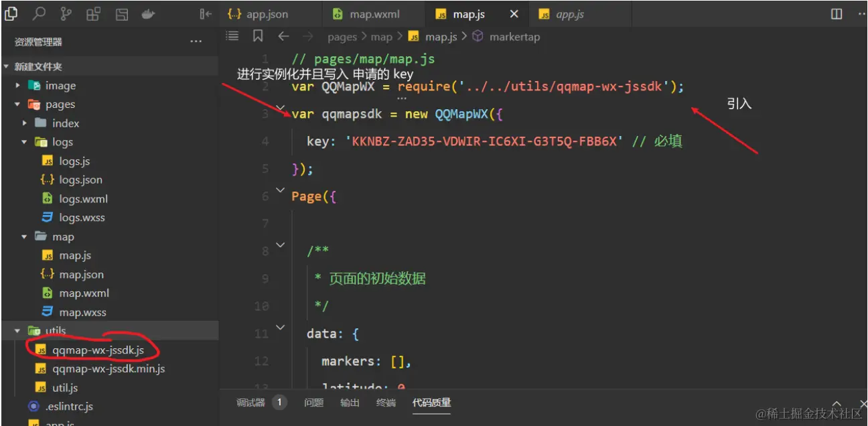Open qqmap-wx-jssdk.min.js in Explorer
The height and width of the screenshot is (426, 868).
[x=106, y=368]
